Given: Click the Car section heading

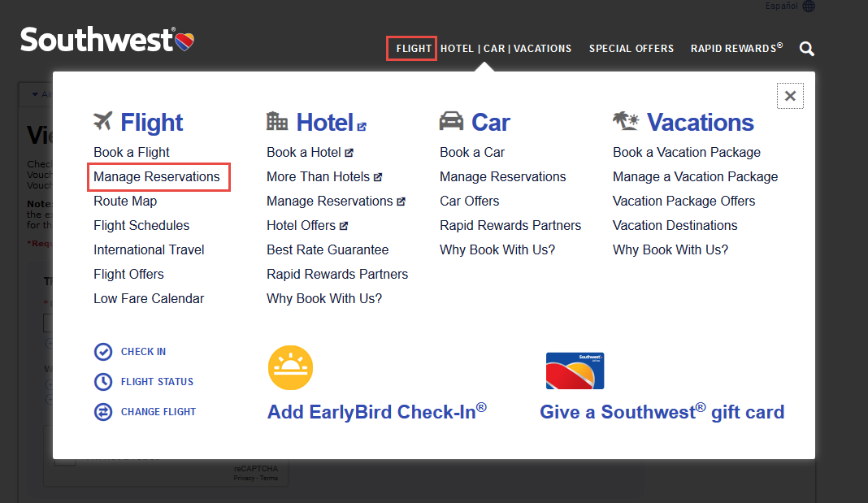Looking at the screenshot, I should (490, 122).
